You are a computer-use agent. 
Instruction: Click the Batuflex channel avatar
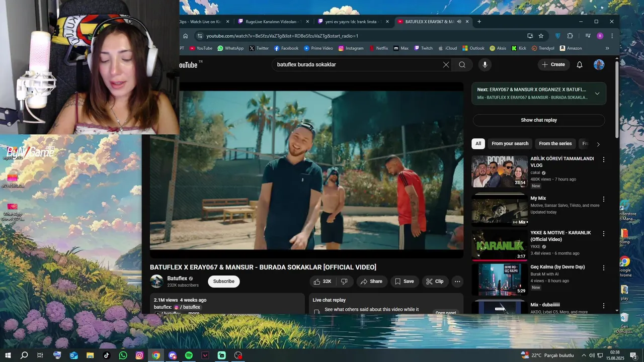(156, 282)
